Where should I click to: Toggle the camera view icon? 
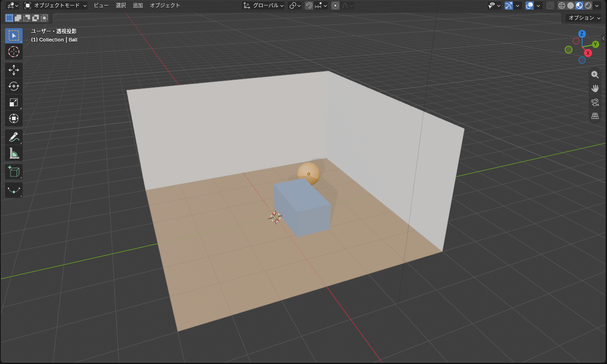click(x=595, y=102)
